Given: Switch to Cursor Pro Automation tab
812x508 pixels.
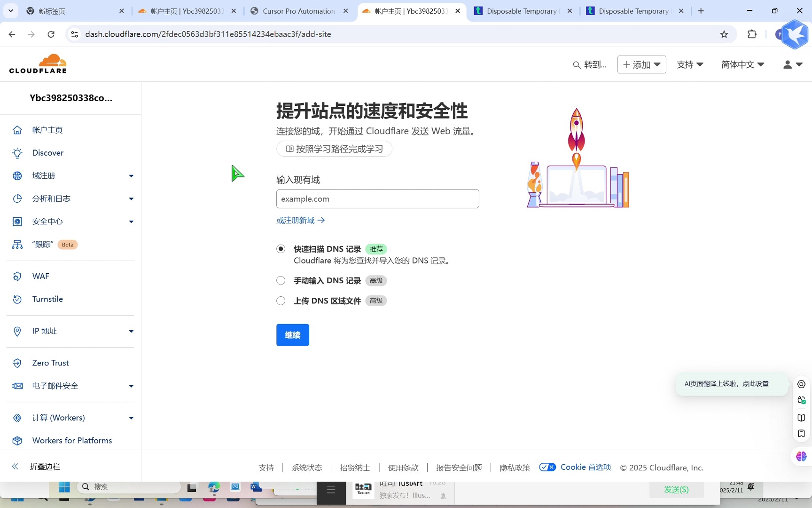Looking at the screenshot, I should click(299, 11).
